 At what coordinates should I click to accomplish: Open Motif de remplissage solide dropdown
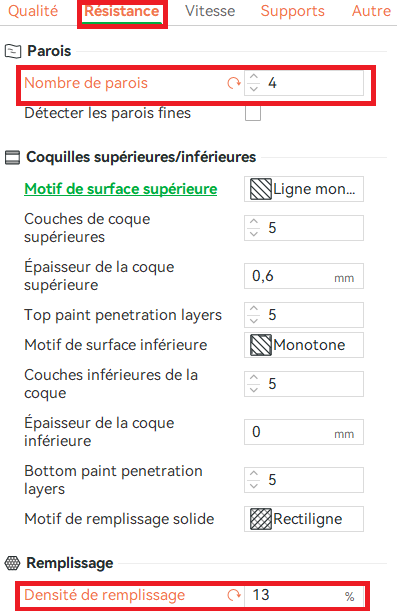pyautogui.click(x=304, y=519)
